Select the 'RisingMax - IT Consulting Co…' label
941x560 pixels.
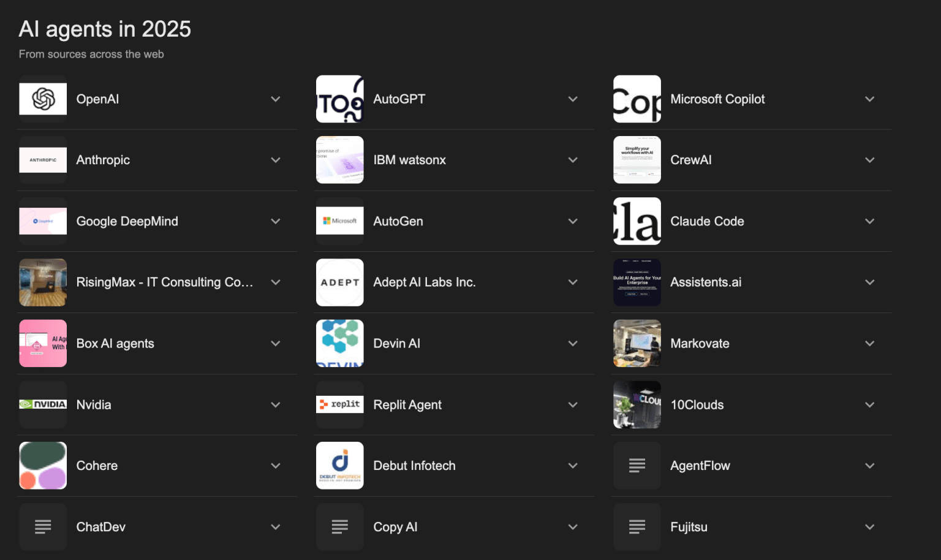point(164,282)
